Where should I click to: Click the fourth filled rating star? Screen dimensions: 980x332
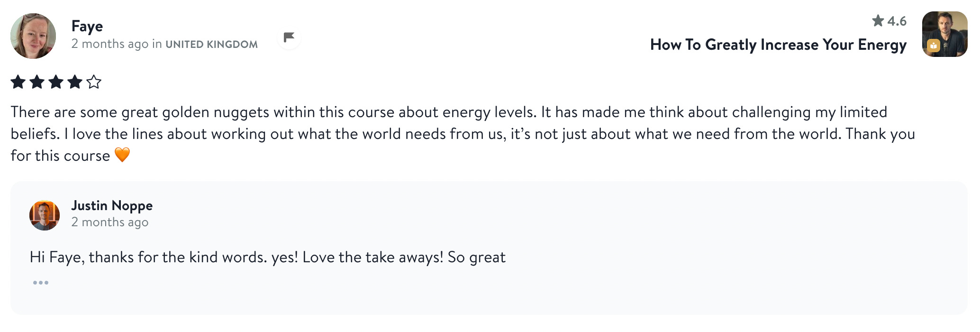click(x=75, y=82)
